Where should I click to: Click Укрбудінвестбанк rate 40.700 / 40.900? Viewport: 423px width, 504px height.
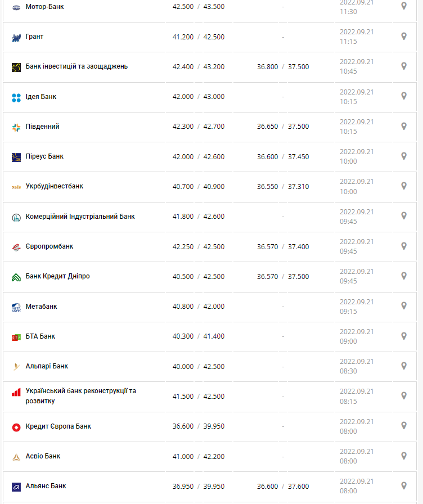(x=198, y=186)
